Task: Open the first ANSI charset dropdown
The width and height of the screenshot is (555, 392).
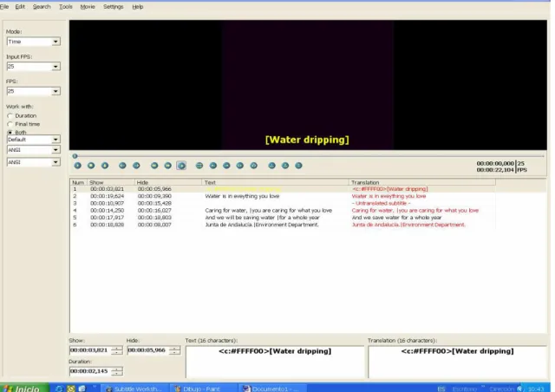Action: click(x=34, y=150)
